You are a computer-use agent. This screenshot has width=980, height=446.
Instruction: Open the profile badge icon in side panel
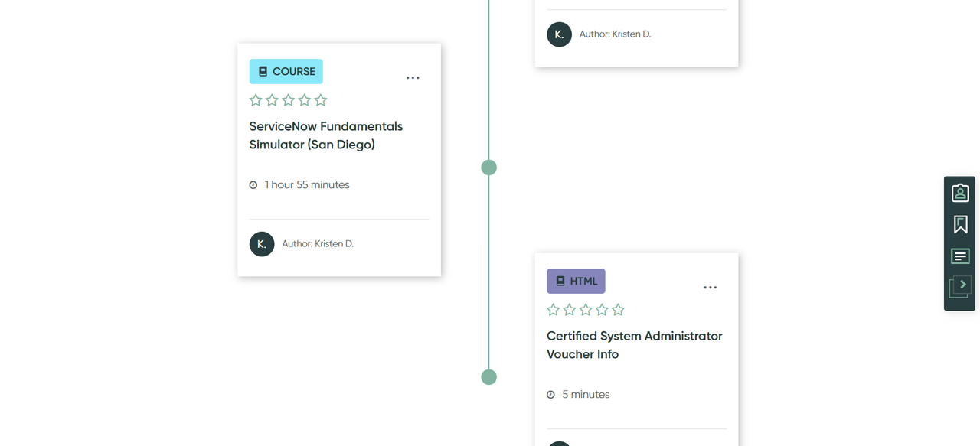pos(960,193)
